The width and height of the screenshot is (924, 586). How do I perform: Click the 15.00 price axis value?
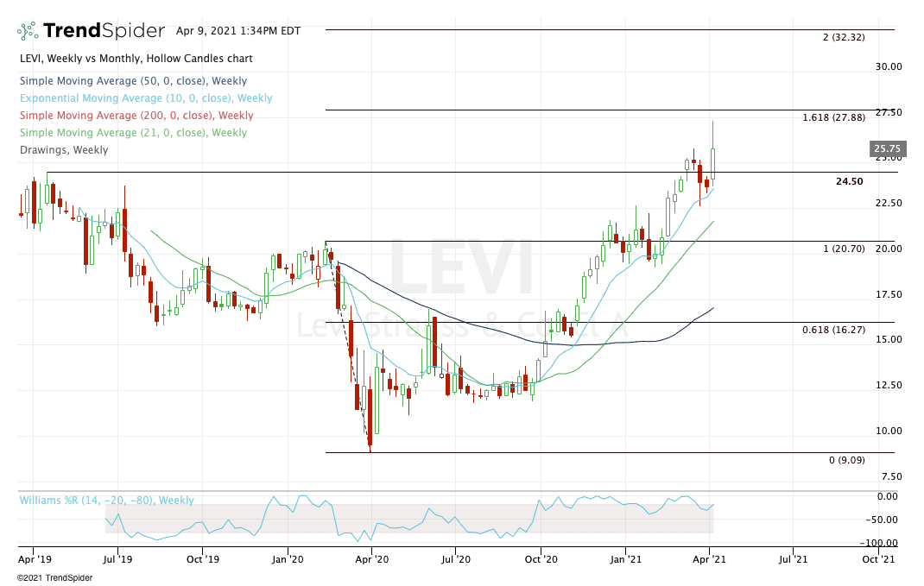tap(888, 339)
